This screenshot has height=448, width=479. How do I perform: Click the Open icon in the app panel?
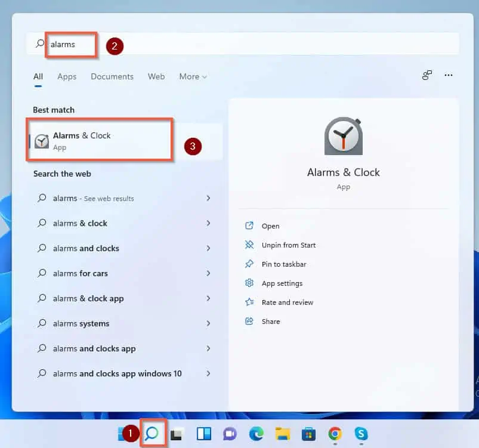(249, 225)
